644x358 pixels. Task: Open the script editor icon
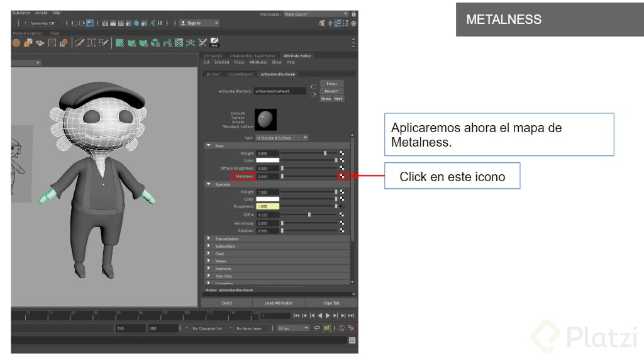point(352,340)
